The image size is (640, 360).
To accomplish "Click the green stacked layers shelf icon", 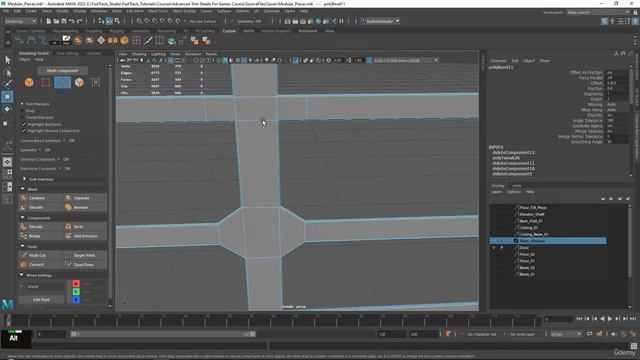I will pyautogui.click(x=171, y=40).
